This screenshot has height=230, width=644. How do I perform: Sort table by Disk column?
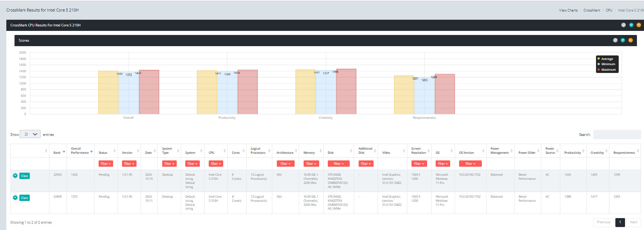(339, 151)
